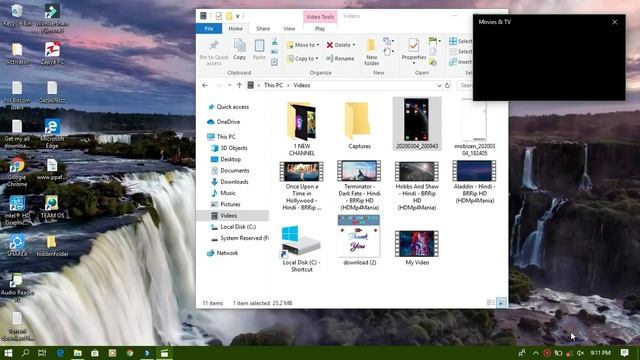640x360 pixels.
Task: Switch to the Share ribbon tab
Action: 263,29
